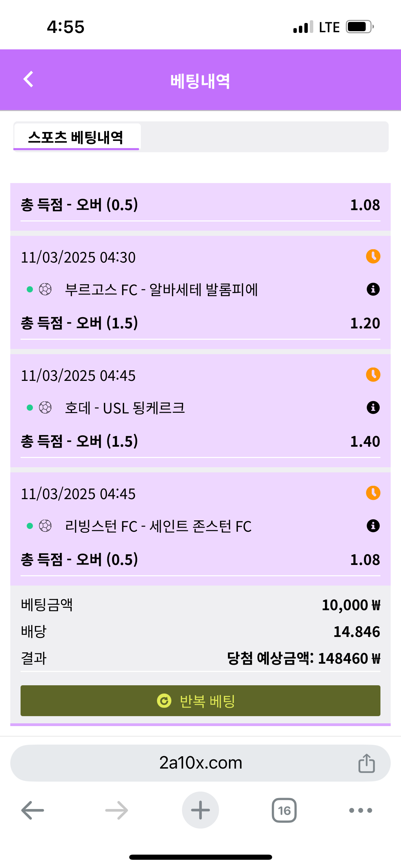The width and height of the screenshot is (401, 868).
Task: Open new tab with plus button
Action: pyautogui.click(x=200, y=810)
